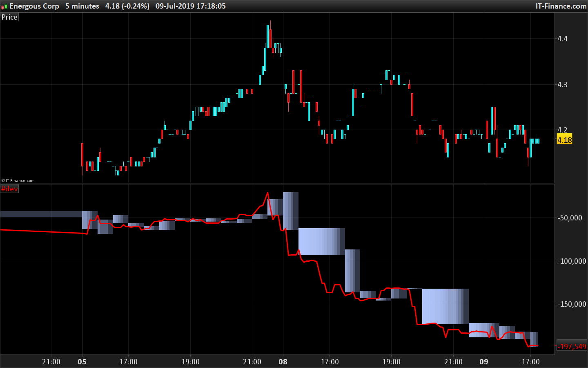Click the © IT-Finance.com copyright text
The height and width of the screenshot is (368, 588).
coord(18,180)
